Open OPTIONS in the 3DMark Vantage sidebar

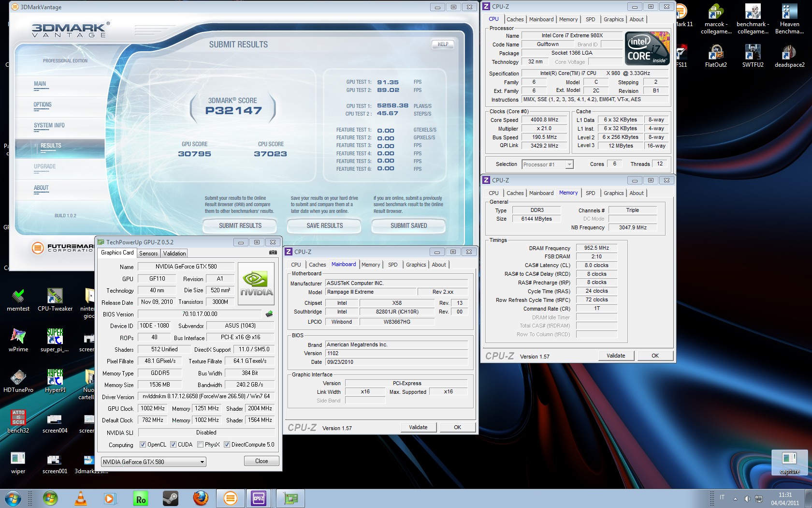click(x=43, y=105)
